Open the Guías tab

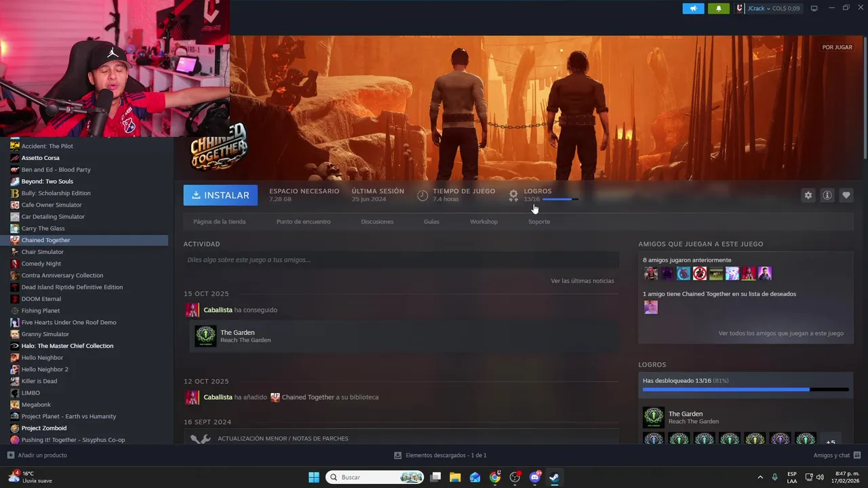431,222
